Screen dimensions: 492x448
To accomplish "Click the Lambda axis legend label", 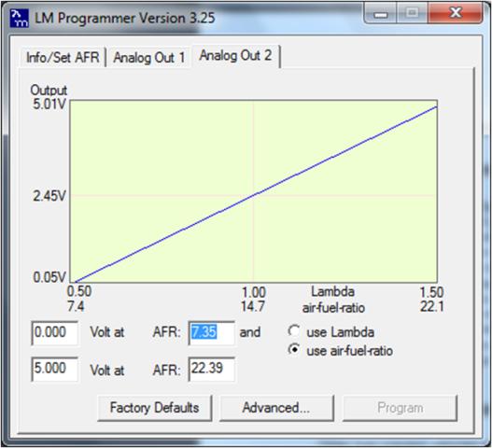I will tap(333, 291).
